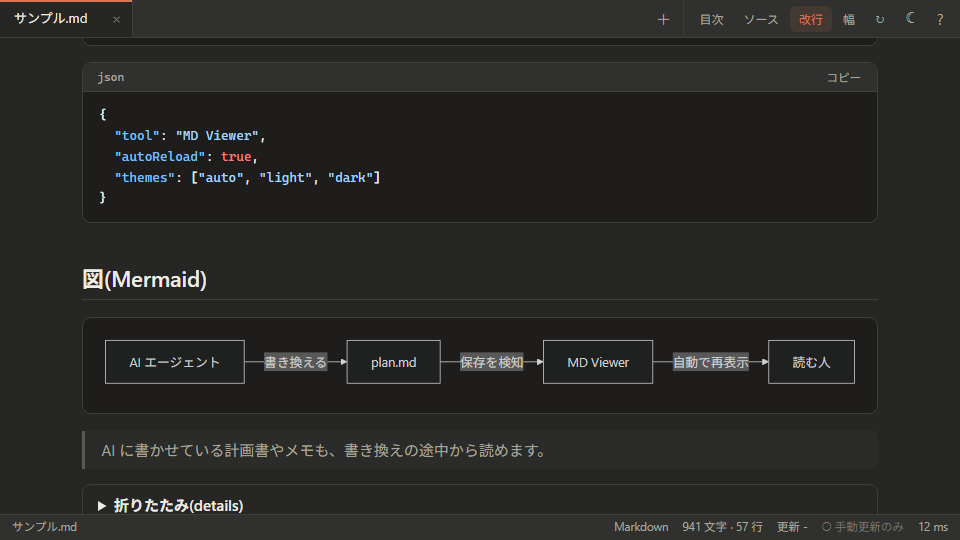Switch theme using the moon icon
Screen dimensions: 960x540
click(x=910, y=19)
